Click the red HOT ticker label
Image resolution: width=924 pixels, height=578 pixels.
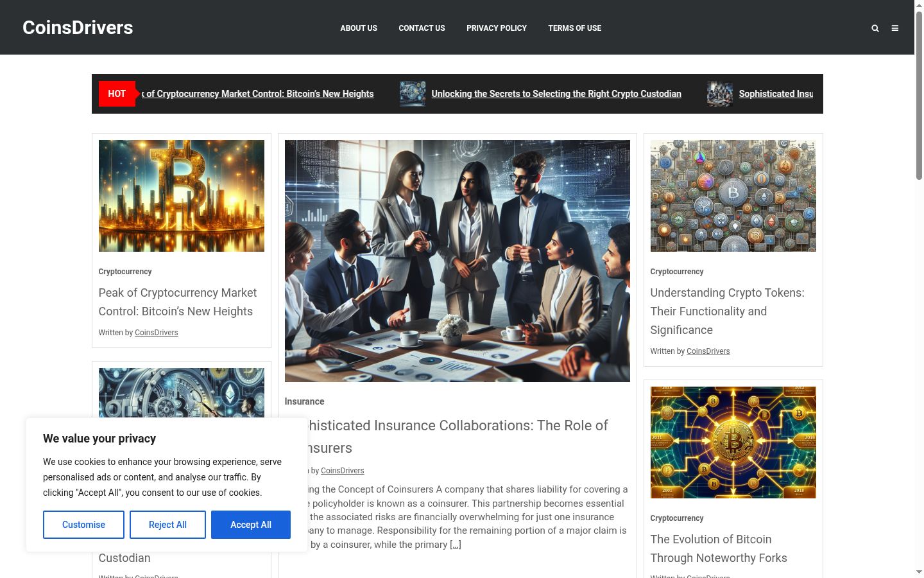pyautogui.click(x=117, y=94)
